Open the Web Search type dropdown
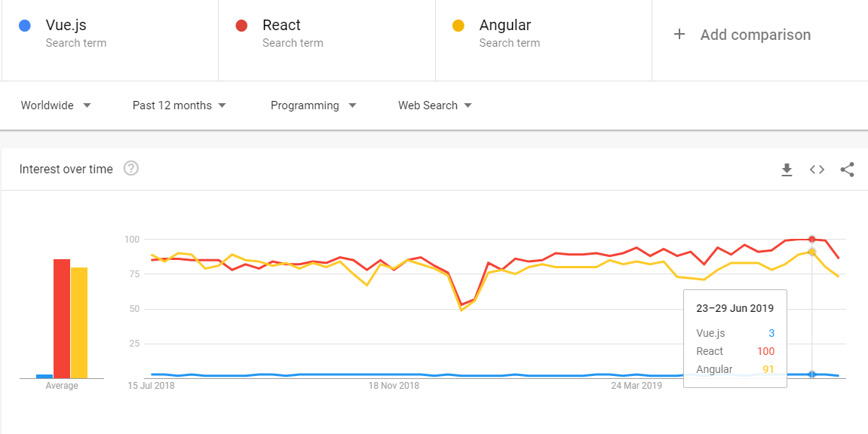This screenshot has width=868, height=434. point(435,105)
